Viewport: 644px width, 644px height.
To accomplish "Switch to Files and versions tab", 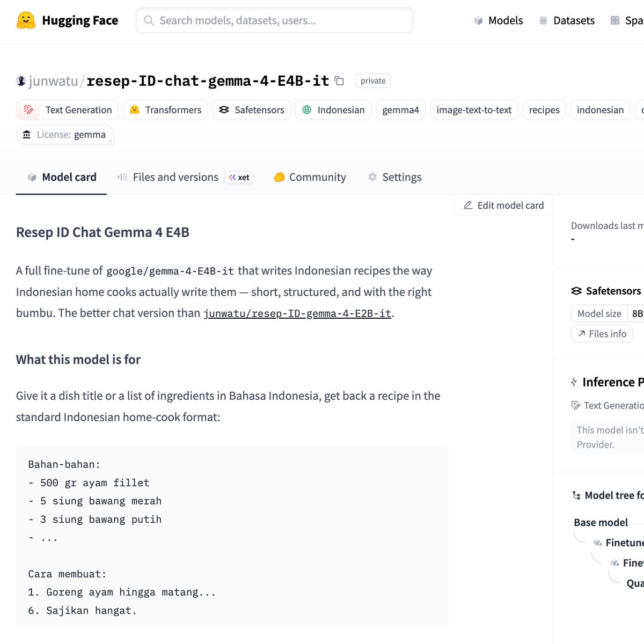I will [x=185, y=177].
